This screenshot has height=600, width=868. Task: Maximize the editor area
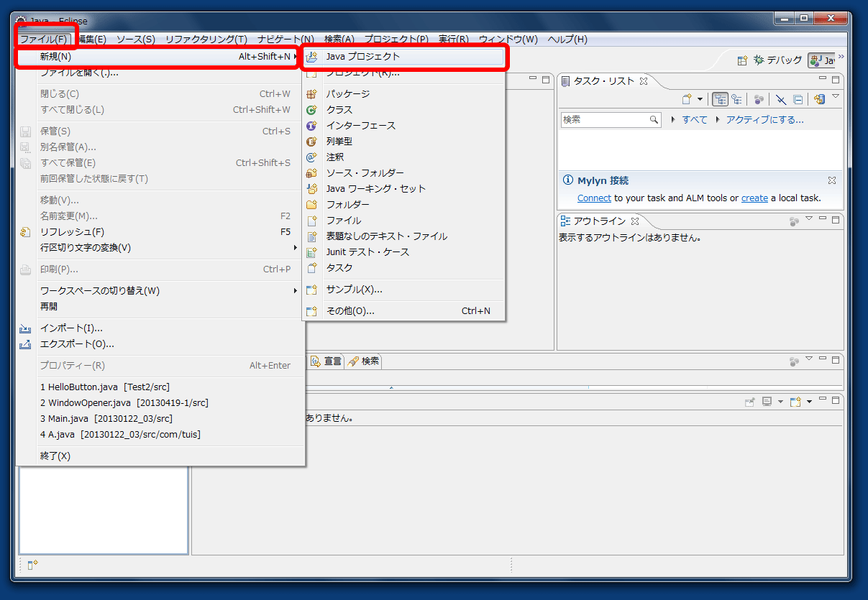point(546,80)
